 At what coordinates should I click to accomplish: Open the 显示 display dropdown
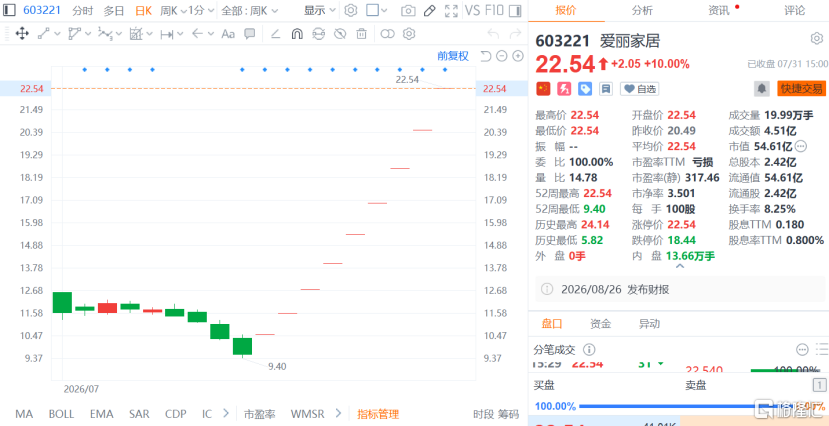pos(320,10)
